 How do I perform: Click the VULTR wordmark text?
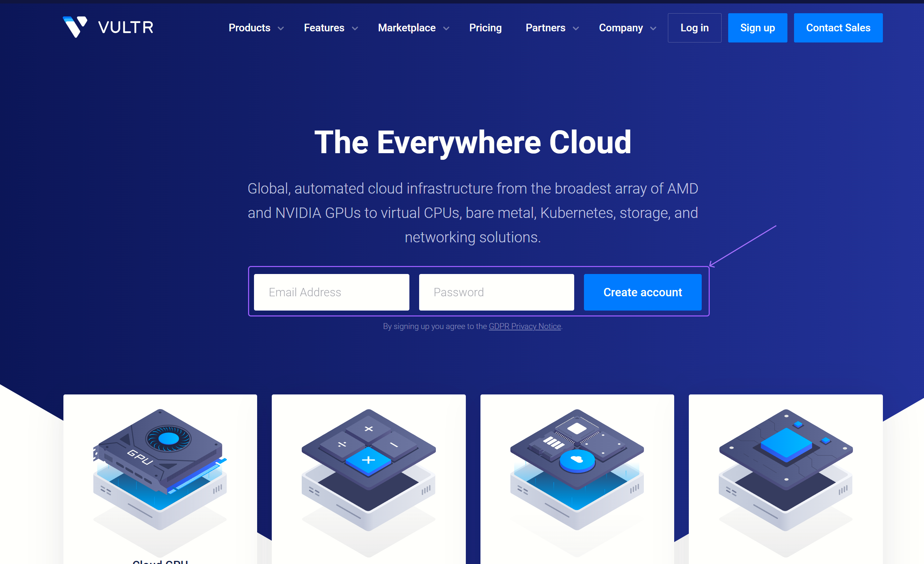tap(126, 28)
